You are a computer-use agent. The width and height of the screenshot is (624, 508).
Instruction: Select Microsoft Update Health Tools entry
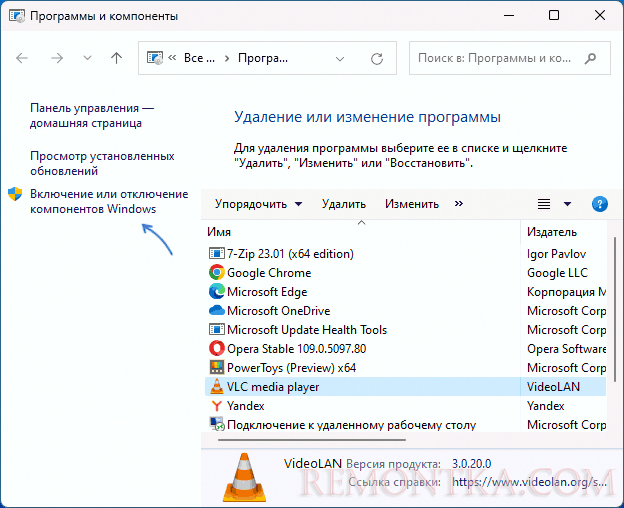pyautogui.click(x=307, y=330)
